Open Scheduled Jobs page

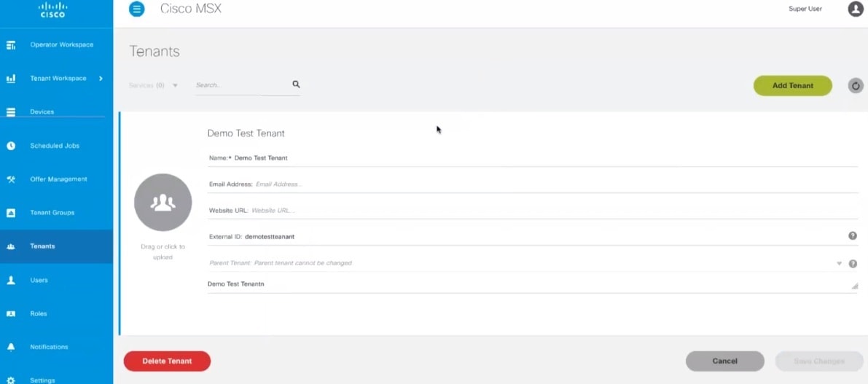pos(55,146)
